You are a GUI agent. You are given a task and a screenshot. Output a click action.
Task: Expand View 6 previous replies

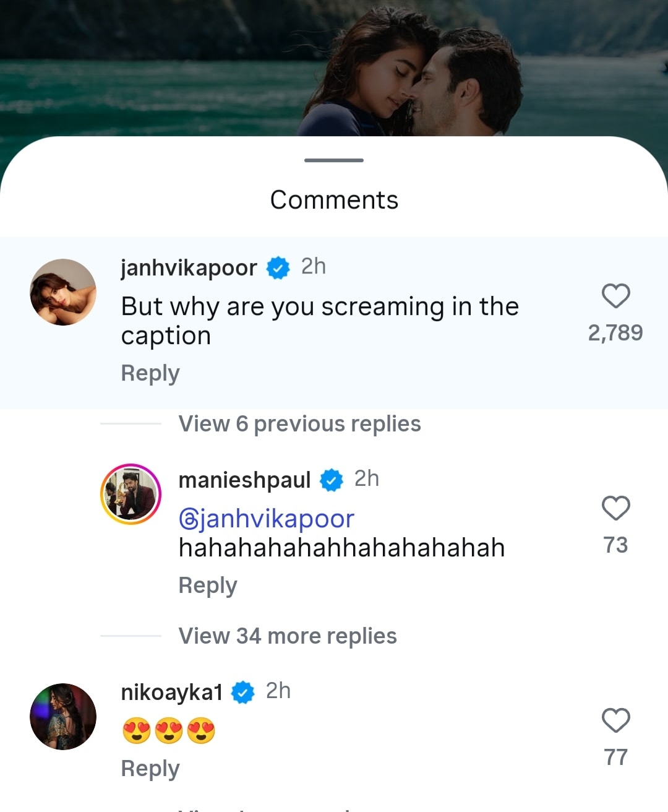(299, 424)
